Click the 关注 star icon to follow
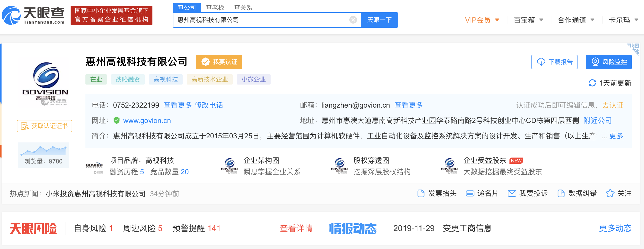644x249 pixels. 610,193
